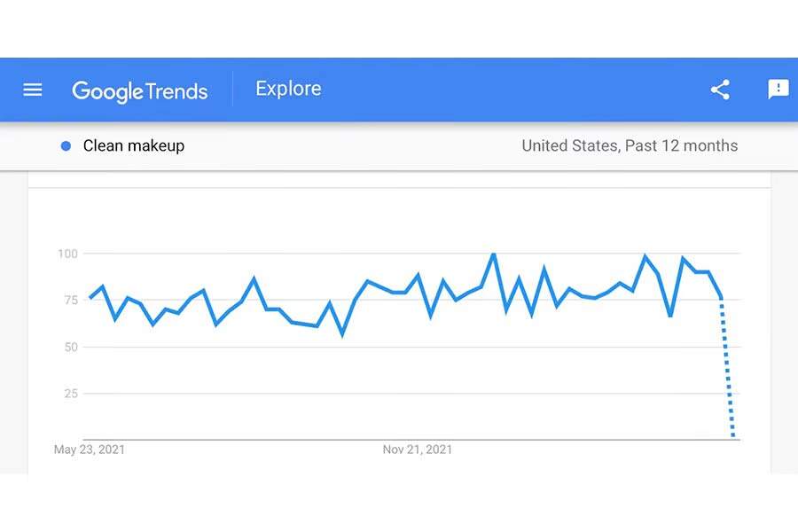This screenshot has width=798, height=532.
Task: Click the send feedback chat icon
Action: (778, 89)
